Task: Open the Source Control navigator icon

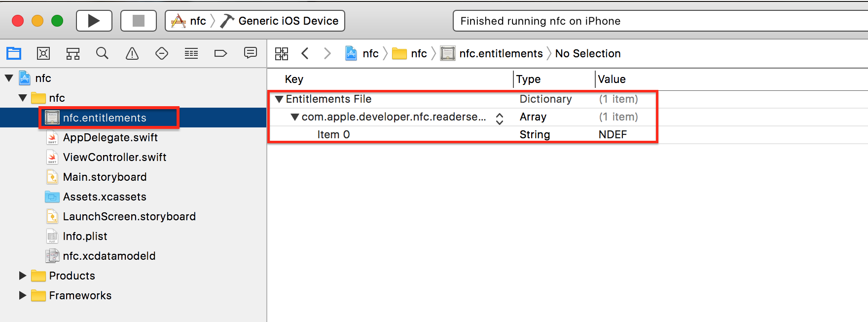Action: point(43,53)
